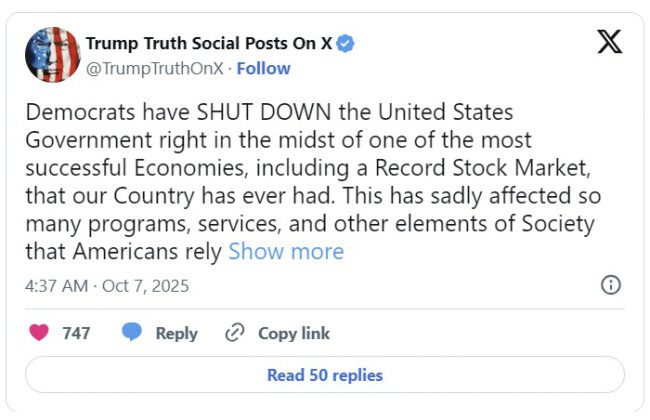The height and width of the screenshot is (420, 650).
Task: Click the date Oct 7, 2025
Action: (x=148, y=286)
